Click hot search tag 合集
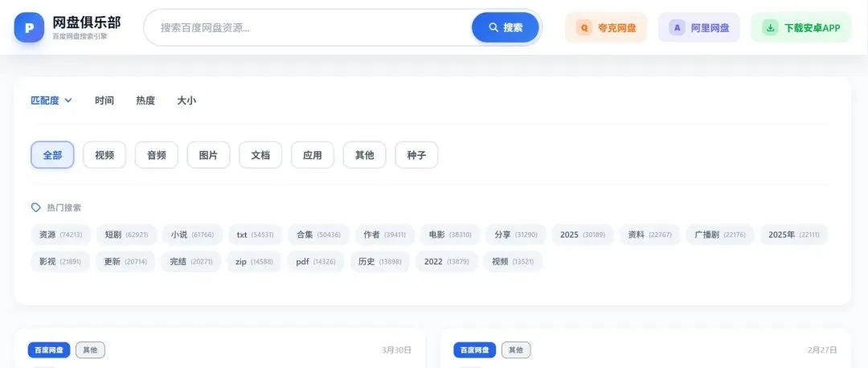 click(319, 235)
